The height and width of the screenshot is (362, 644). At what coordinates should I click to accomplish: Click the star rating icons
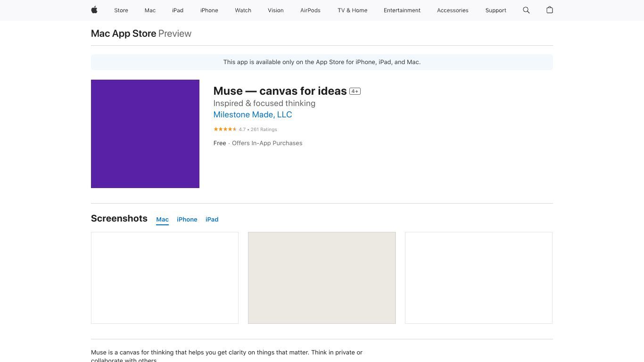[225, 129]
